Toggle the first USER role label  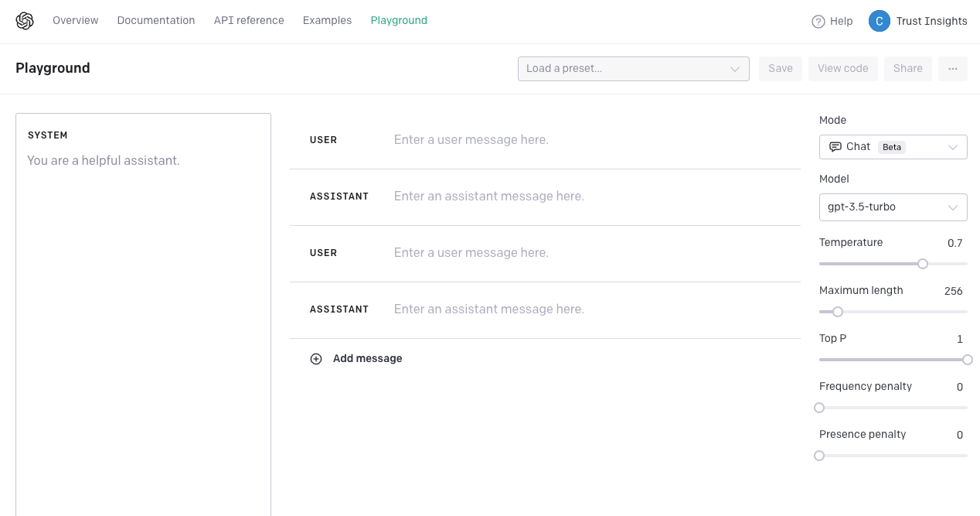pos(324,140)
